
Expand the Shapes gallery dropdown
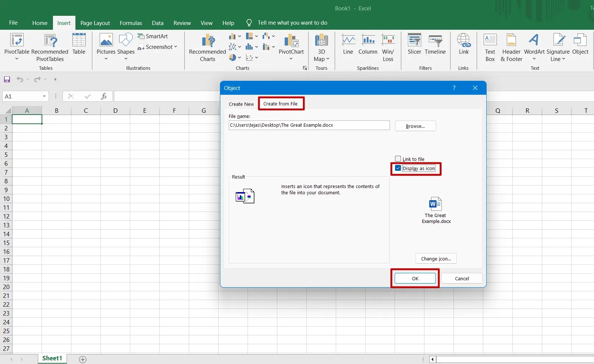(x=126, y=59)
